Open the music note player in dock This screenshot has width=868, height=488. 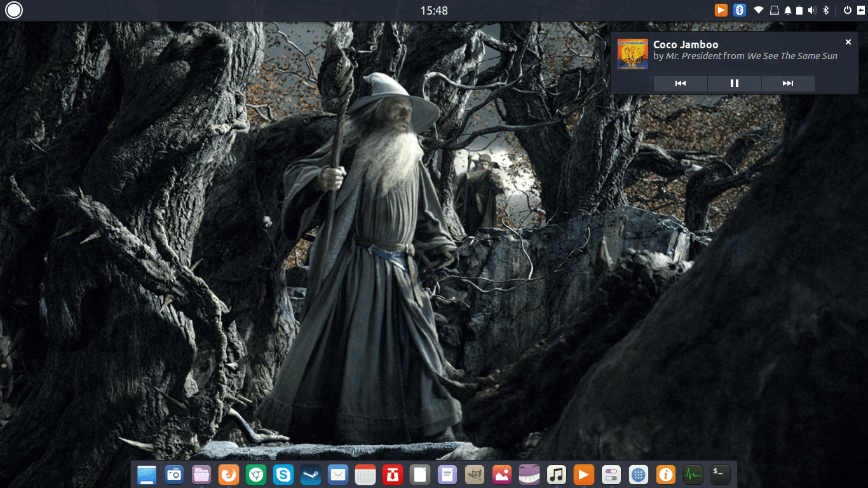tap(557, 475)
